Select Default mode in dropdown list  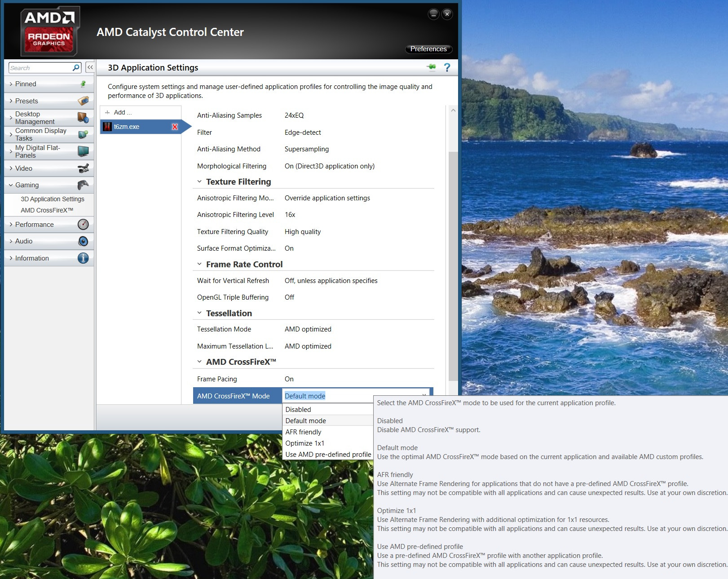[328, 420]
